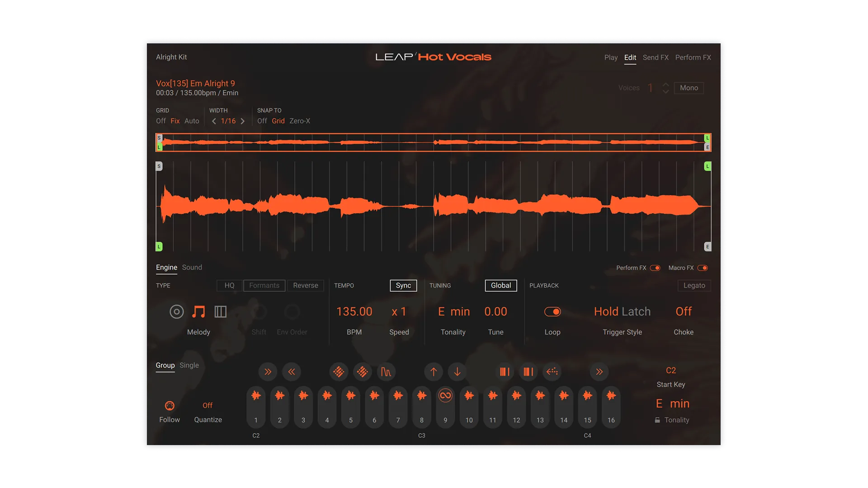The width and height of the screenshot is (868, 488).
Task: Click the pitch down arrow icon
Action: click(457, 372)
